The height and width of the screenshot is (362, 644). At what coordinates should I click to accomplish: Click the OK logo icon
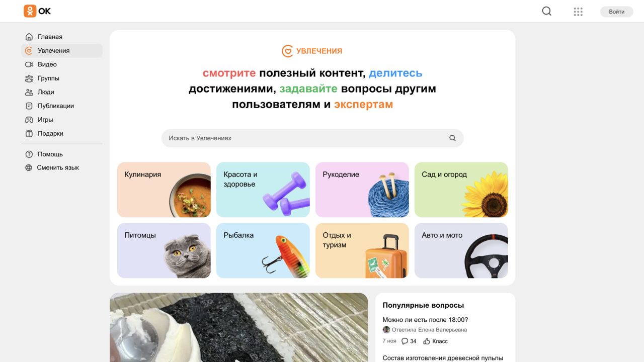[x=30, y=11]
